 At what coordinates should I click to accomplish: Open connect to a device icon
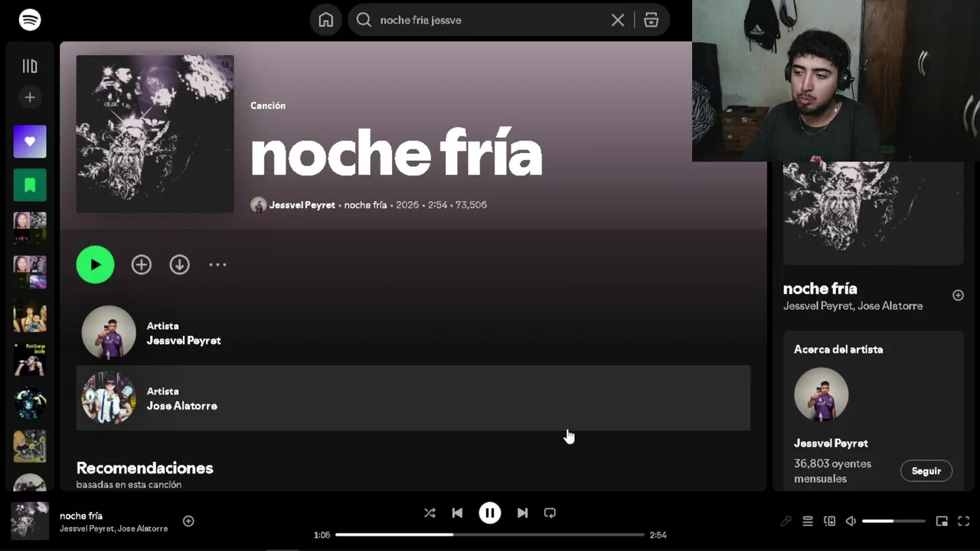pos(829,521)
